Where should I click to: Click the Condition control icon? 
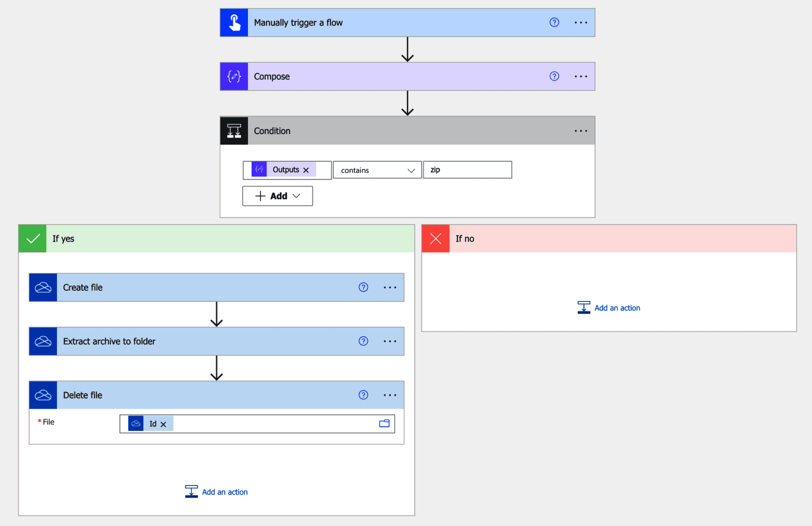tap(234, 131)
